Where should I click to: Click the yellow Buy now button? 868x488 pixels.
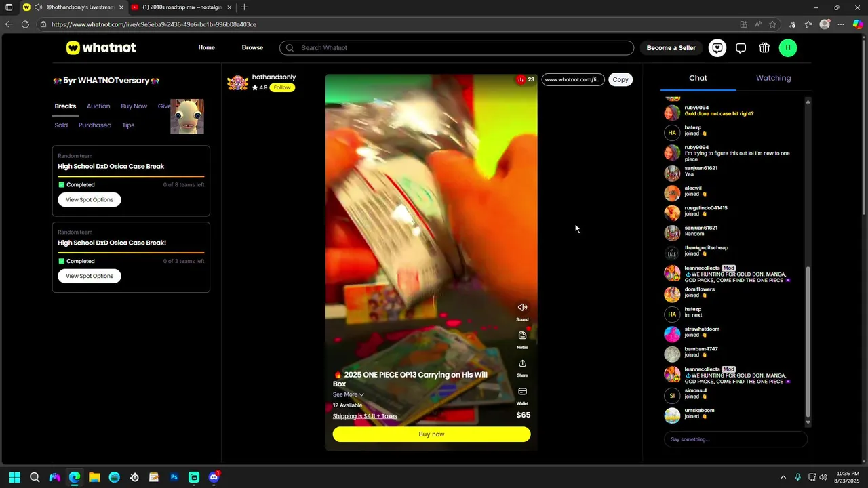pos(431,434)
